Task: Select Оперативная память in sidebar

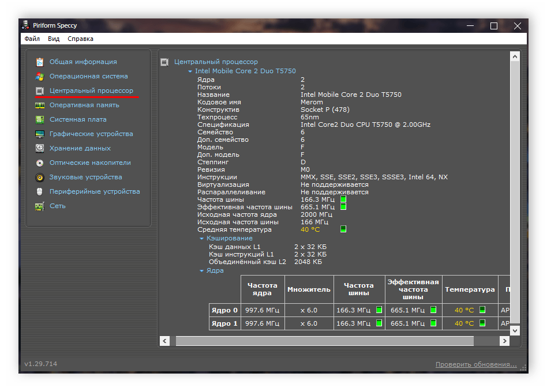Action: pyautogui.click(x=84, y=105)
